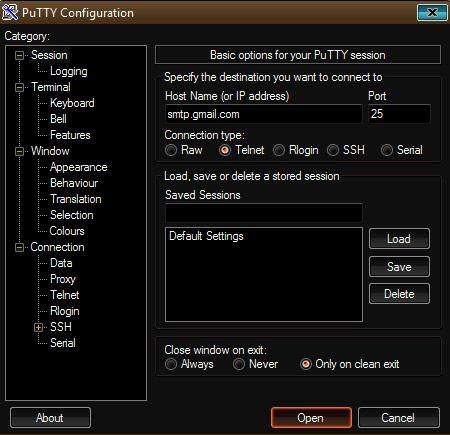This screenshot has height=435, width=450.
Task: Open the Selection settings category
Action: [x=72, y=215]
